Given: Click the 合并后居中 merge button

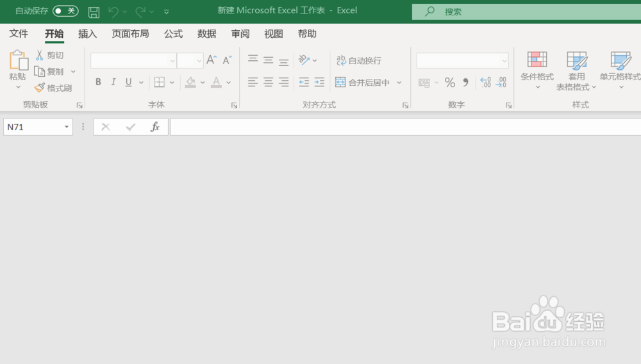Looking at the screenshot, I should pyautogui.click(x=363, y=83).
